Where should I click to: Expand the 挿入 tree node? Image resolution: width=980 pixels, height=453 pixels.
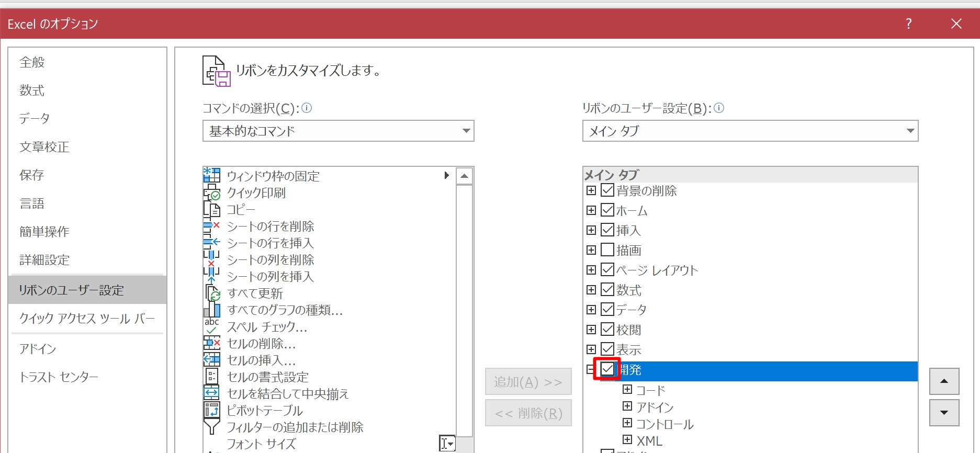coord(591,230)
